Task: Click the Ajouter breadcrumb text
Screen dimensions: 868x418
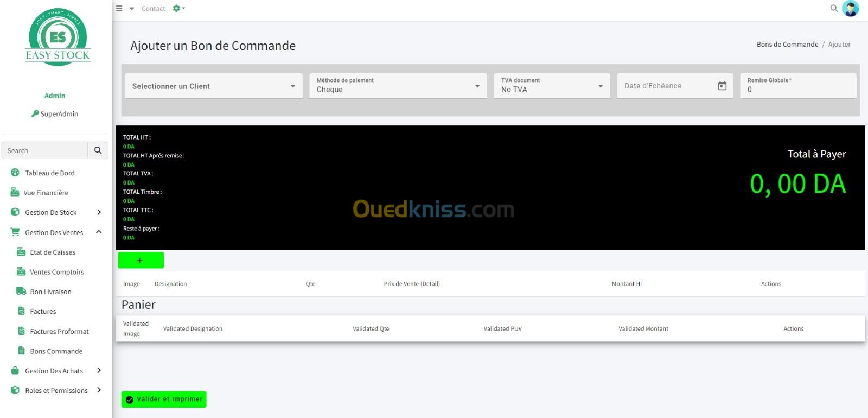Action: [839, 45]
